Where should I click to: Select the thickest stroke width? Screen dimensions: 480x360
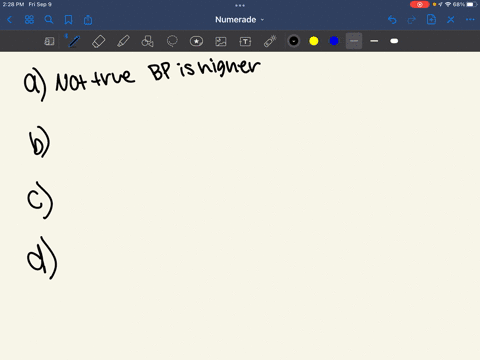pos(394,41)
